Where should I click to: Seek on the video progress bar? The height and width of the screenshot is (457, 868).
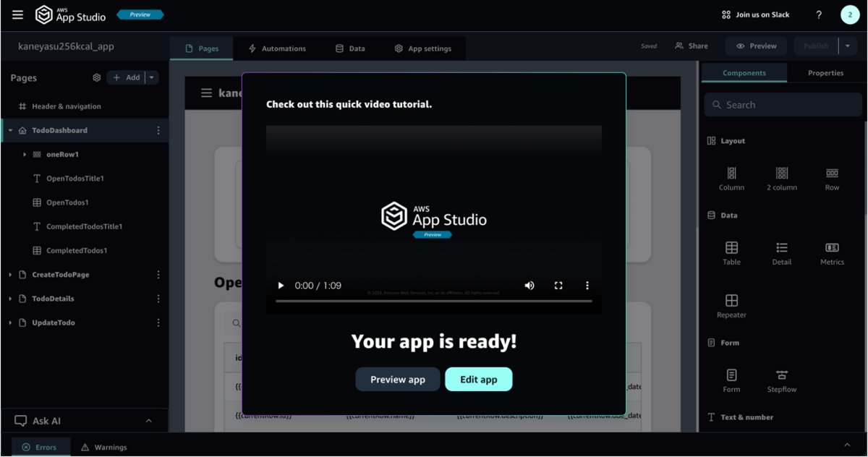point(434,301)
